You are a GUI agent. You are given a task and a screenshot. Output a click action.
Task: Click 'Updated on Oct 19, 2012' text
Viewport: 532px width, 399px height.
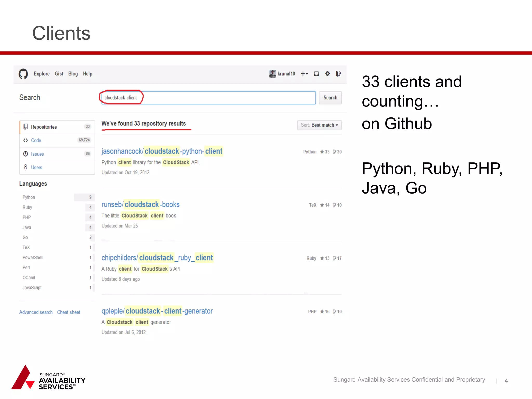(125, 172)
